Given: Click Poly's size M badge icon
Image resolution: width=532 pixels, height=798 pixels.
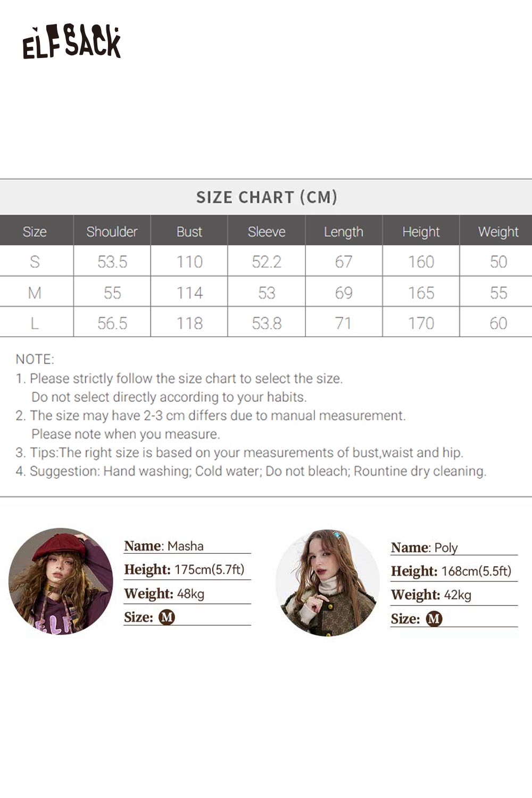Looking at the screenshot, I should pos(434,619).
